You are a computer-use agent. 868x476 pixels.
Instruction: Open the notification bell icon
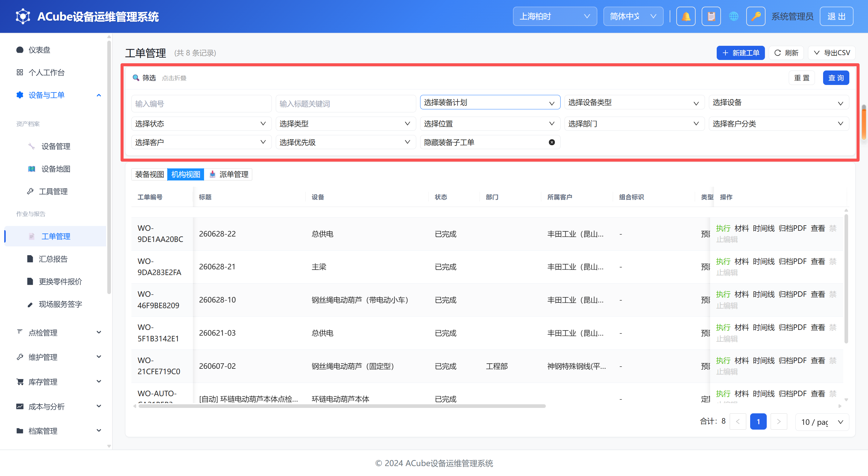[x=686, y=16]
